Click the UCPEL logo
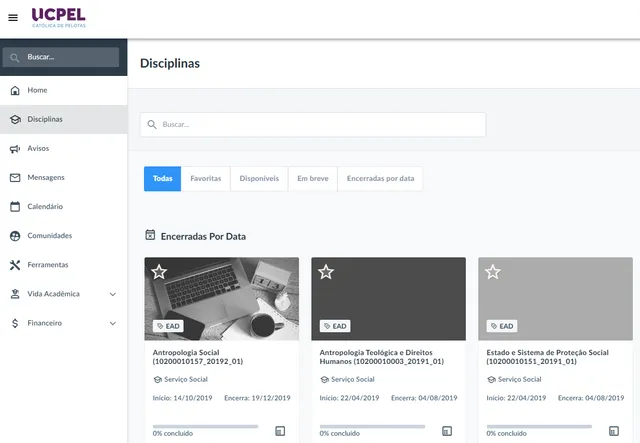The height and width of the screenshot is (443, 640). pyautogui.click(x=59, y=18)
